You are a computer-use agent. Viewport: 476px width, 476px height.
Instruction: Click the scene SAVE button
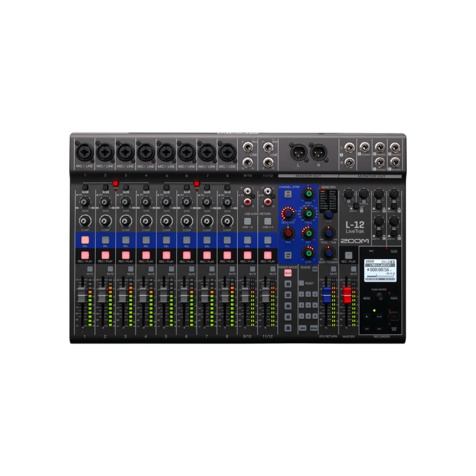coord(303,328)
